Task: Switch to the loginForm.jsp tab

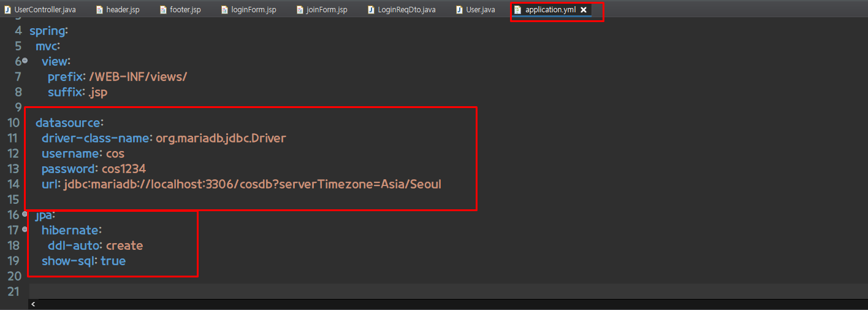Action: [248, 10]
